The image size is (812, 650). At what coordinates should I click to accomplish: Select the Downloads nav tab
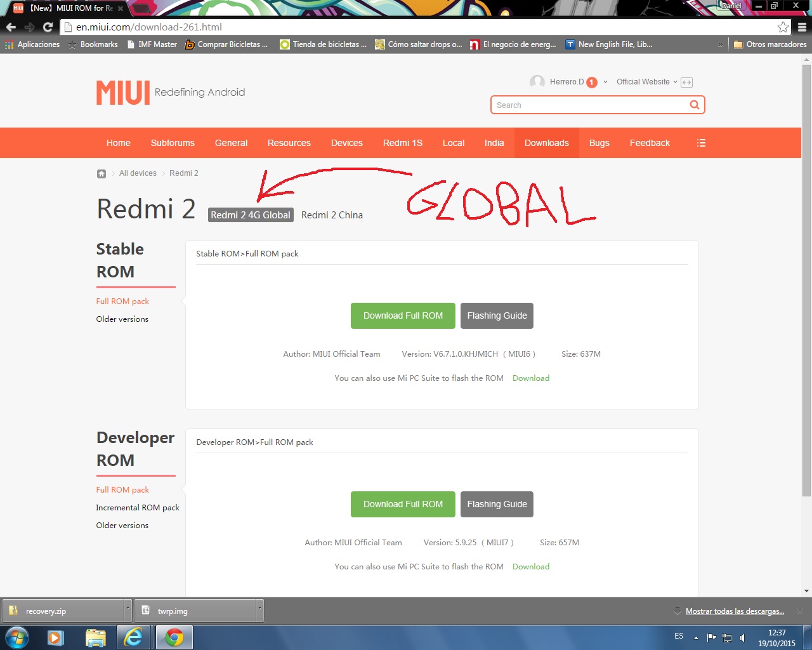pyautogui.click(x=547, y=143)
